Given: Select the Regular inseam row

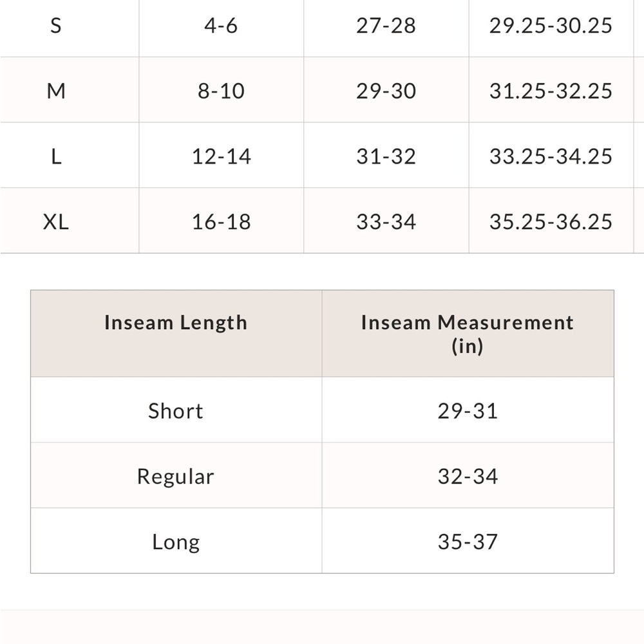Looking at the screenshot, I should click(323, 476).
